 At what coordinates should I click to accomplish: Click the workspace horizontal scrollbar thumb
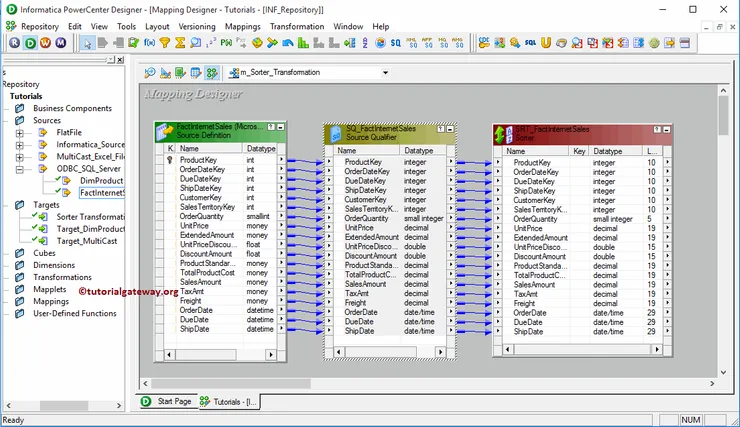231,384
